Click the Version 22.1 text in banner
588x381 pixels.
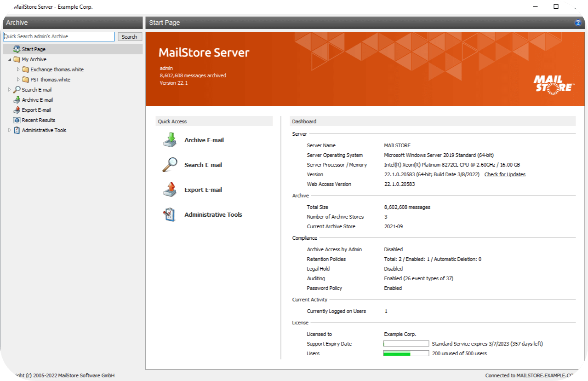(174, 83)
